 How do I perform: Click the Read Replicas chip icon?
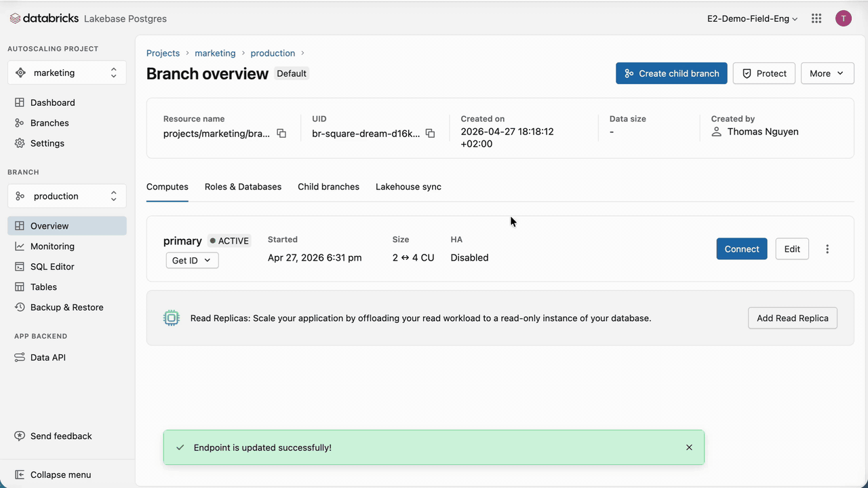[172, 318]
